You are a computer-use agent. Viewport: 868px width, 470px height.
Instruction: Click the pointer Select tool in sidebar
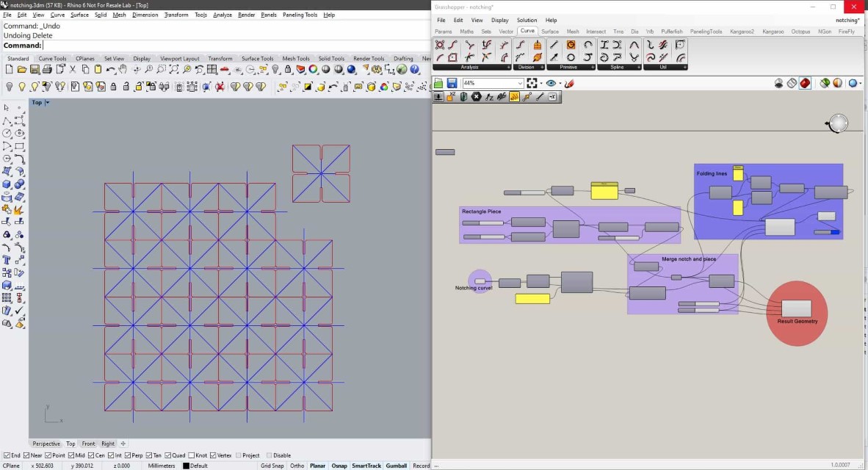click(7, 107)
